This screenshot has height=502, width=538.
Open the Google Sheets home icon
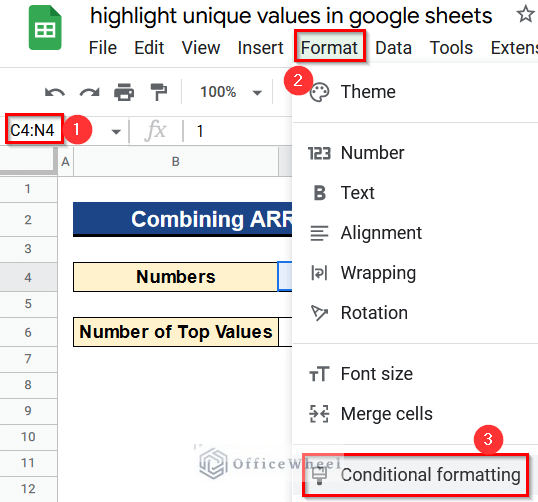[x=45, y=28]
